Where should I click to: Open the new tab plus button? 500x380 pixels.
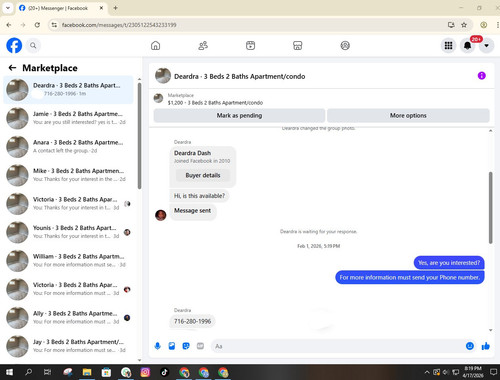click(115, 8)
